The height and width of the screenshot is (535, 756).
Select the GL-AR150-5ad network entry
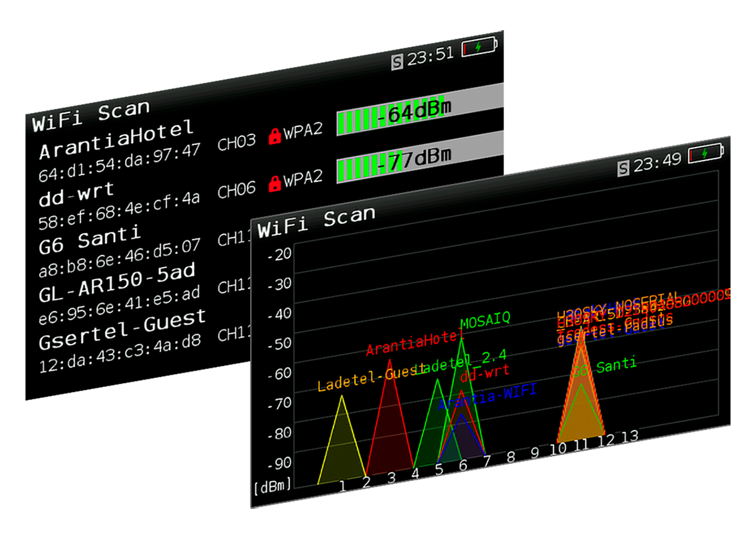[117, 283]
